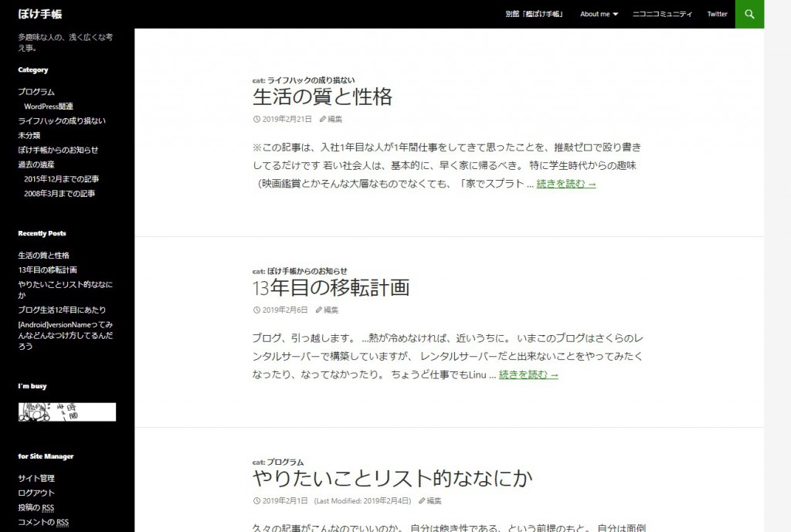
Task: Open article title やりたいことリスト的ななにか
Action: pyautogui.click(x=392, y=479)
